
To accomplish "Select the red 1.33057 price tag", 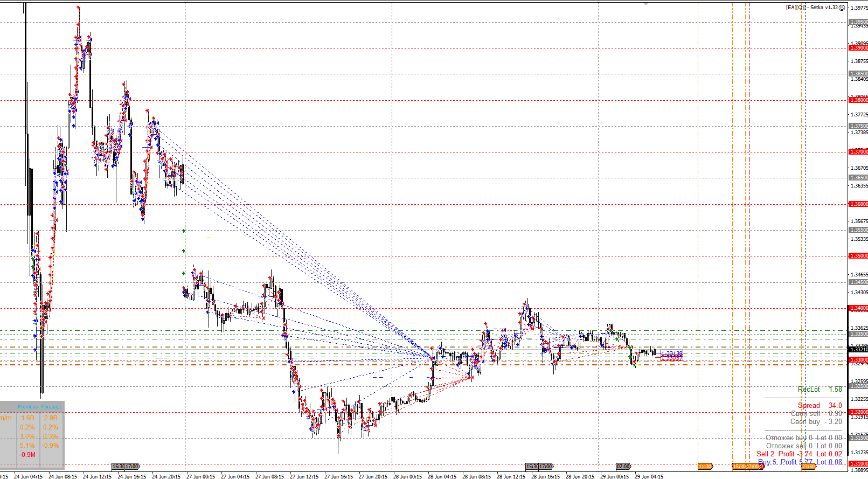I will 671,358.
